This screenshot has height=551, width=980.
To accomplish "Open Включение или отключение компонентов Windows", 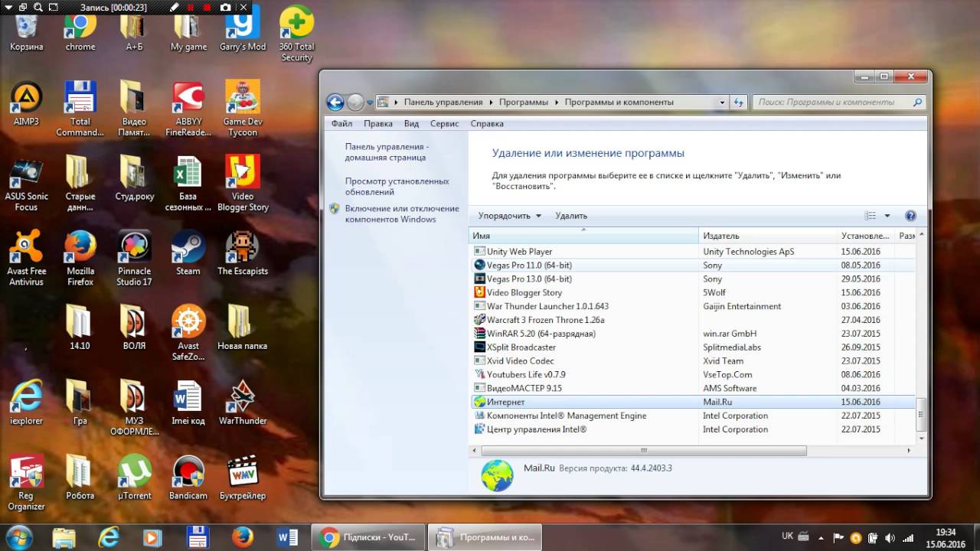I will pos(401,214).
